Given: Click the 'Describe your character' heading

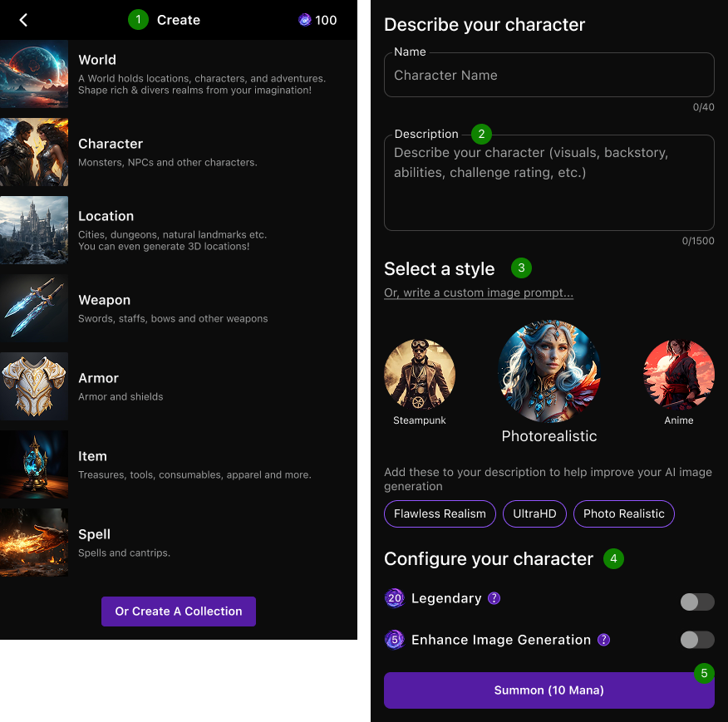Looking at the screenshot, I should point(485,25).
